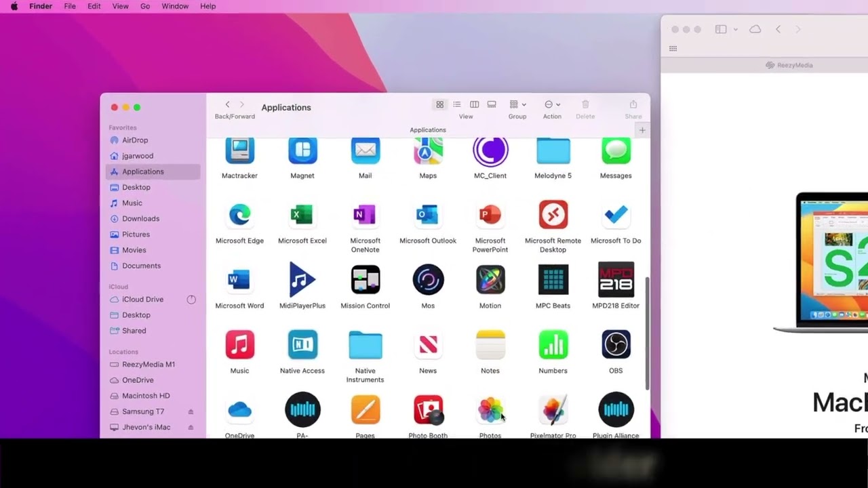The height and width of the screenshot is (488, 868).
Task: Select the MPD218 Editor icon
Action: (616, 280)
